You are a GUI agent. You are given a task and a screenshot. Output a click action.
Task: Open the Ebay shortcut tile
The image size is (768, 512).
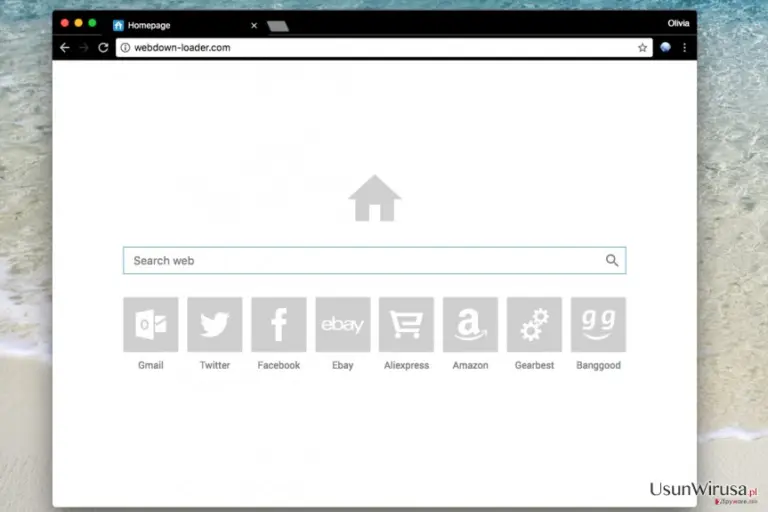pos(343,324)
